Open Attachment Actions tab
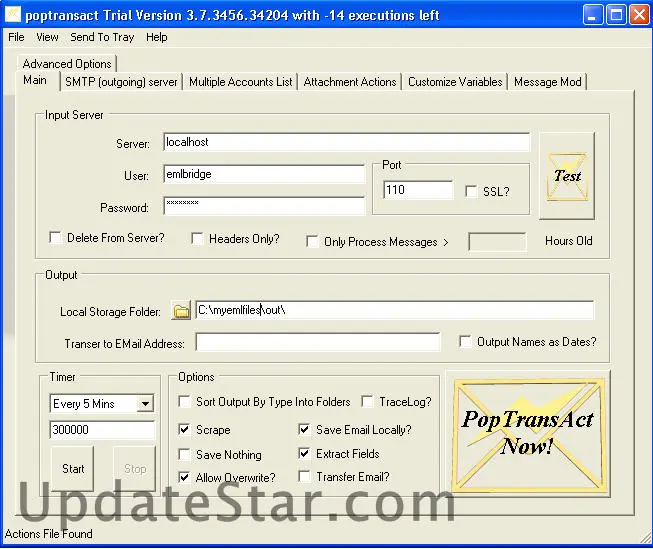The width and height of the screenshot is (653, 549). coord(350,82)
